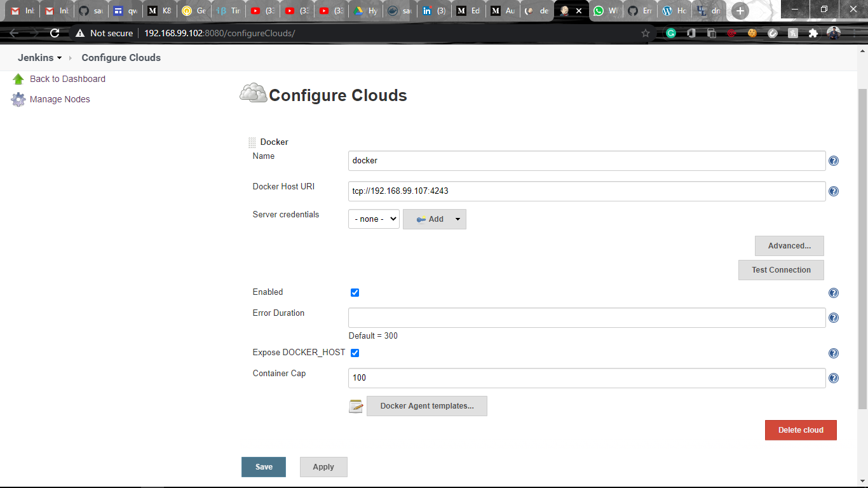
Task: Click the 'Default = 300' hint text
Action: (x=373, y=335)
